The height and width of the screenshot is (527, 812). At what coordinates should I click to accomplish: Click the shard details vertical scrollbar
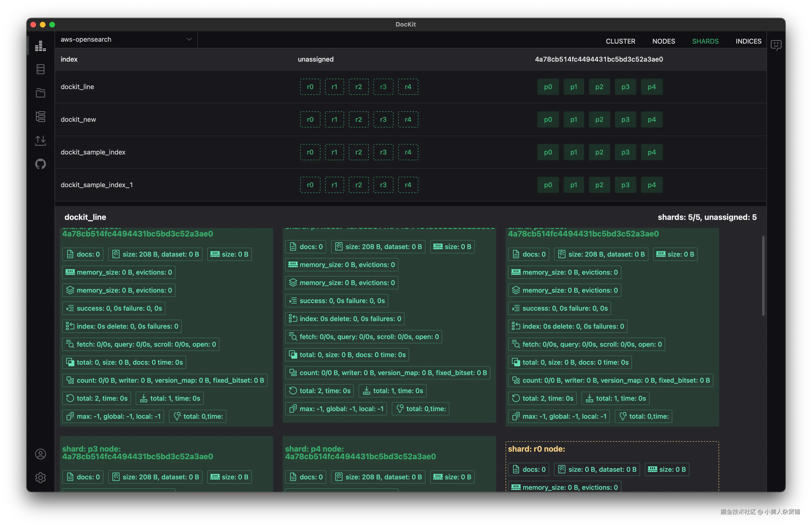pyautogui.click(x=763, y=275)
